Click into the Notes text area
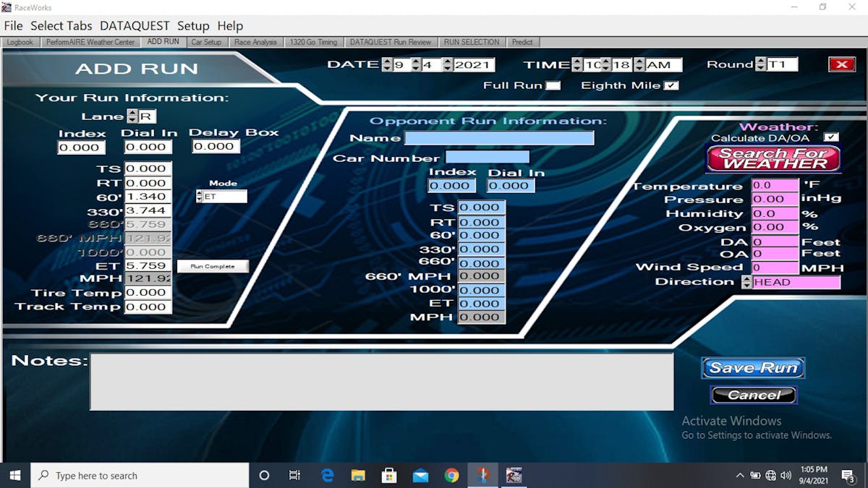Viewport: 868px width, 488px height. click(x=381, y=382)
